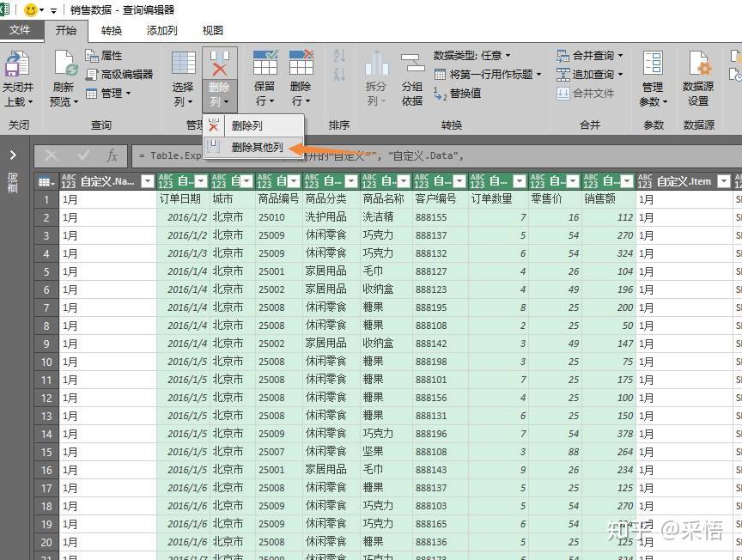Click cell 收纳盒 in row 6
The image size is (742, 560).
click(x=386, y=289)
